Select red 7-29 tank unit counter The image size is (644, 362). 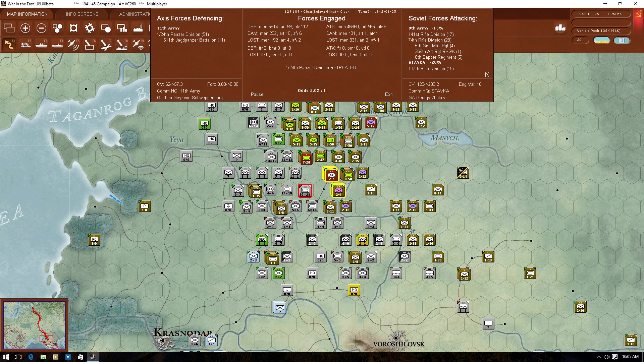(x=306, y=158)
